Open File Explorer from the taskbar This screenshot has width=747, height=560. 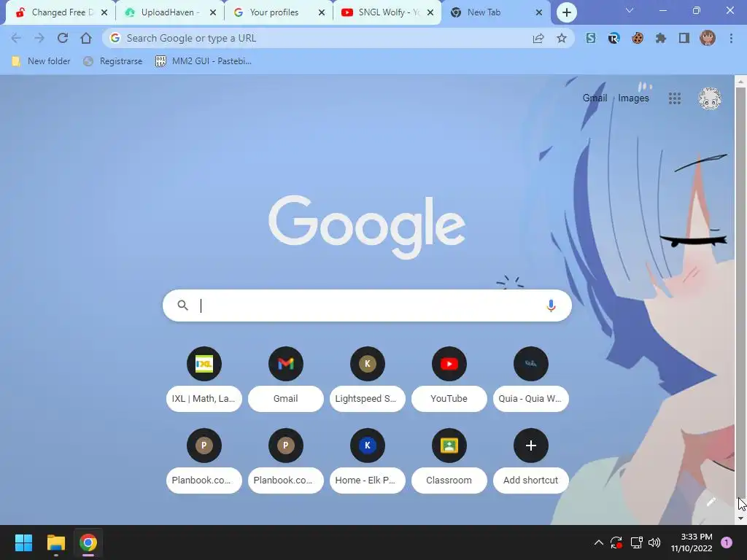pyautogui.click(x=55, y=542)
